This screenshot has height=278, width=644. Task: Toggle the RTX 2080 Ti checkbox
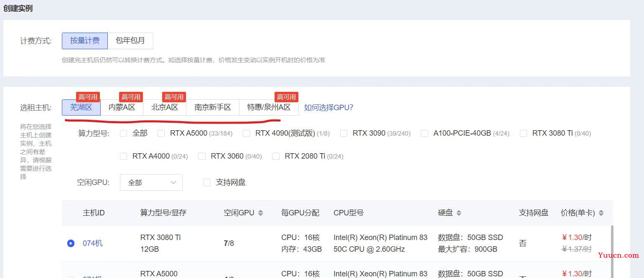tap(275, 156)
